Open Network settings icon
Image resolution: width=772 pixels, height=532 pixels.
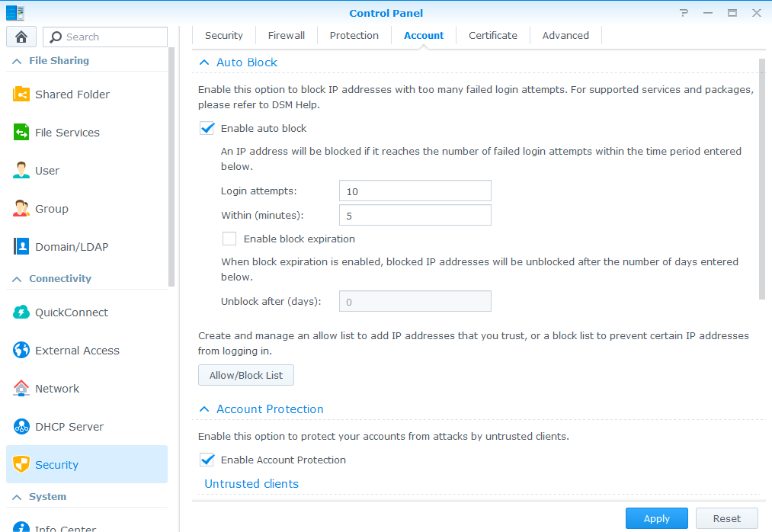click(x=21, y=388)
